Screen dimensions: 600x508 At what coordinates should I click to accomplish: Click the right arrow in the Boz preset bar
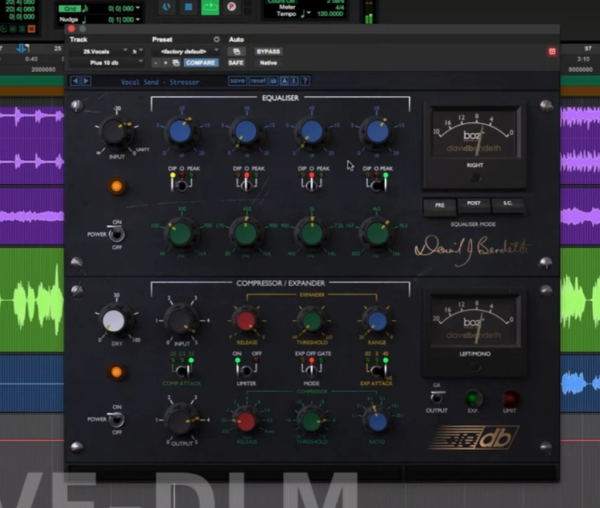(x=86, y=81)
